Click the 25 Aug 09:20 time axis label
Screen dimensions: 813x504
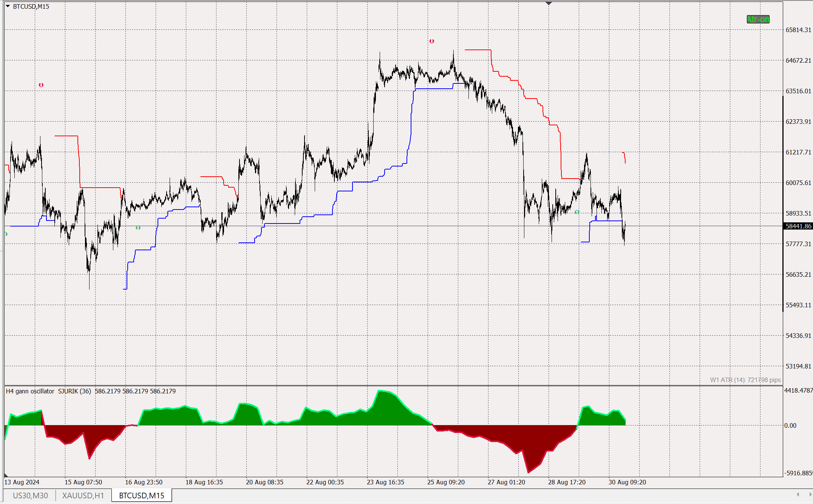(x=446, y=482)
